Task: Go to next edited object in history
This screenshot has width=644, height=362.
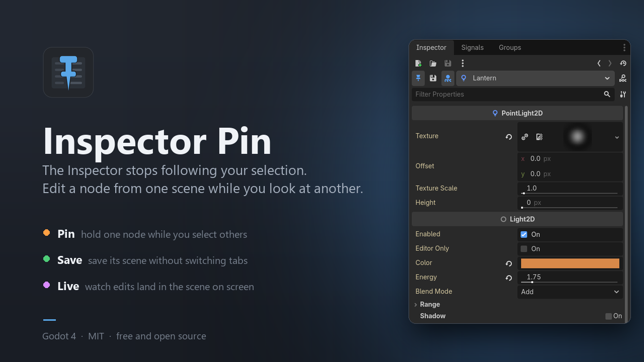Action: tap(610, 63)
